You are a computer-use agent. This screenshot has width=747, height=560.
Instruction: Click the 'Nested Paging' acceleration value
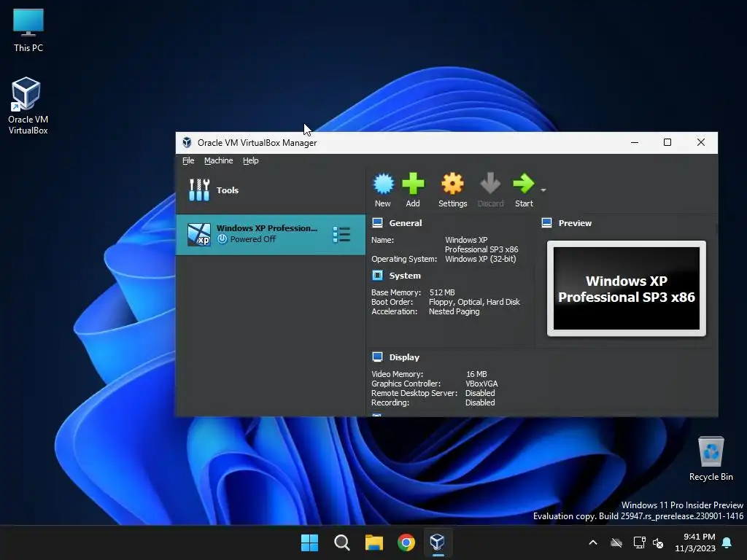point(454,311)
